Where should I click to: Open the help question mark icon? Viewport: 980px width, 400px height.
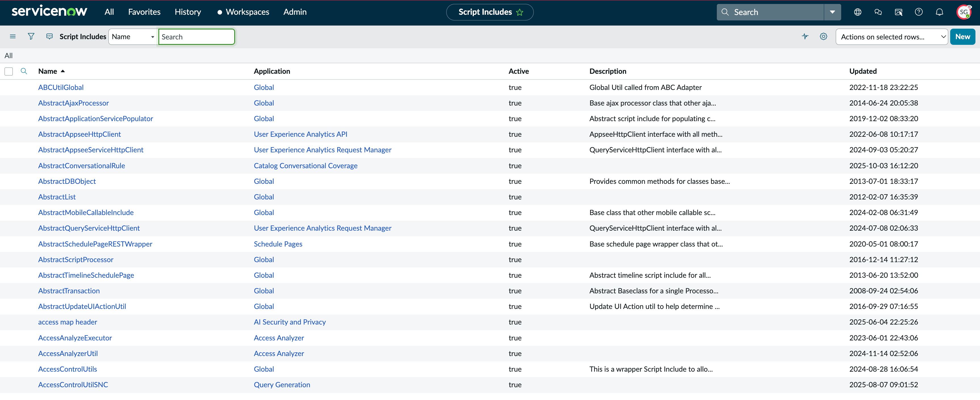(x=919, y=12)
